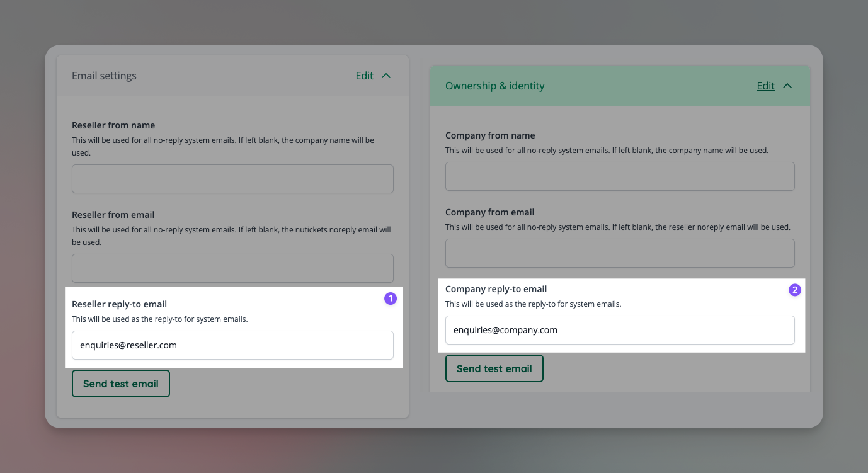868x473 pixels.
Task: Click the Reseller reply-to email label
Action: [119, 304]
